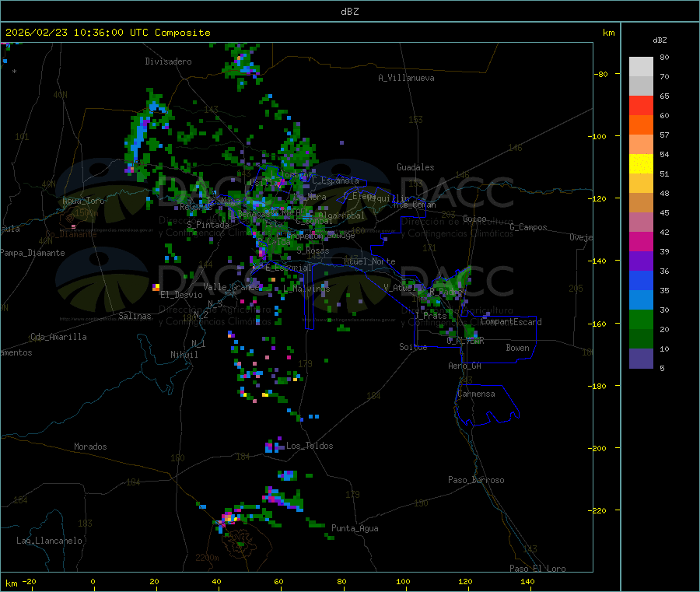Viewport: 700px width, 592px height.
Task: Select the Lag.Llancanelo label
Action: pos(50,541)
